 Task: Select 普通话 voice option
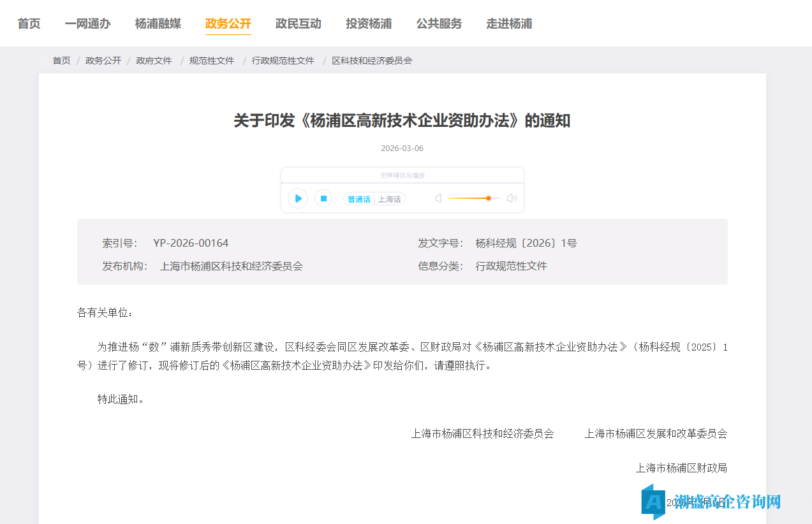[x=359, y=199]
